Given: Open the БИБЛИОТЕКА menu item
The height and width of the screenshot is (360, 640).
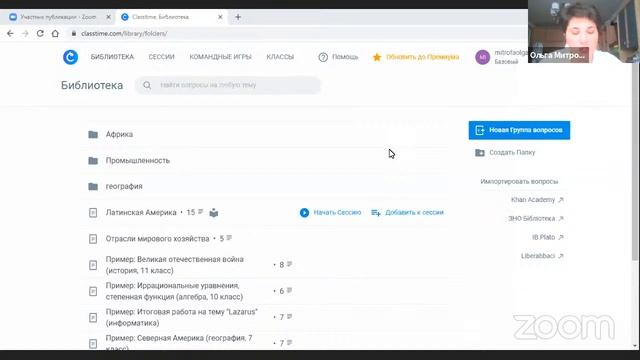Looking at the screenshot, I should point(112,57).
